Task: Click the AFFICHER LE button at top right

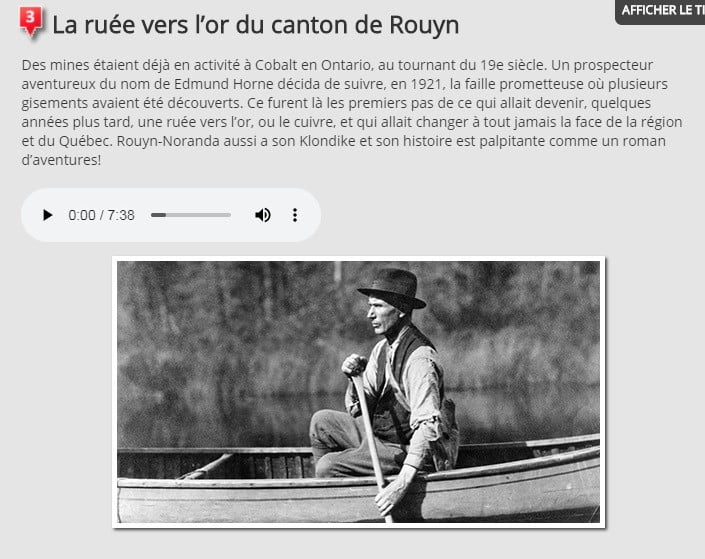Action: (661, 10)
